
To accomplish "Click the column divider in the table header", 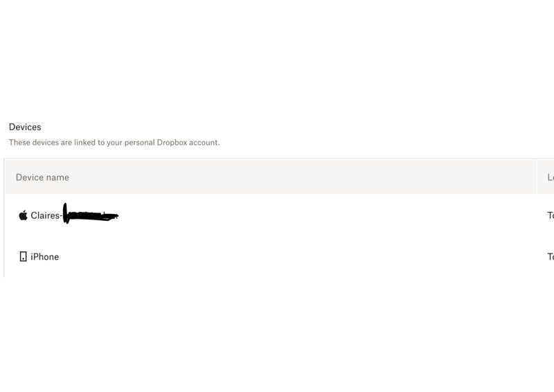I will coord(536,177).
